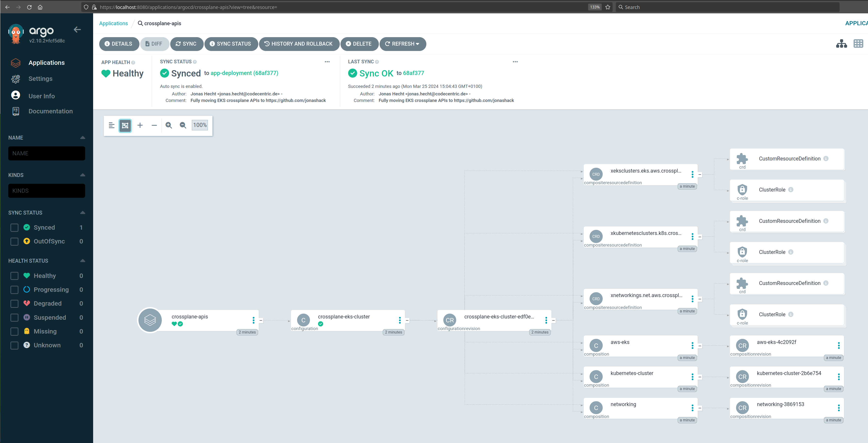The height and width of the screenshot is (443, 868).
Task: Click the zoom out magnifier icon
Action: coord(183,125)
